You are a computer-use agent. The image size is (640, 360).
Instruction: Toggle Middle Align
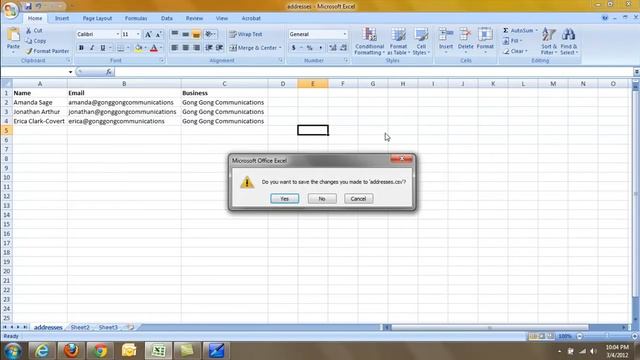185,34
